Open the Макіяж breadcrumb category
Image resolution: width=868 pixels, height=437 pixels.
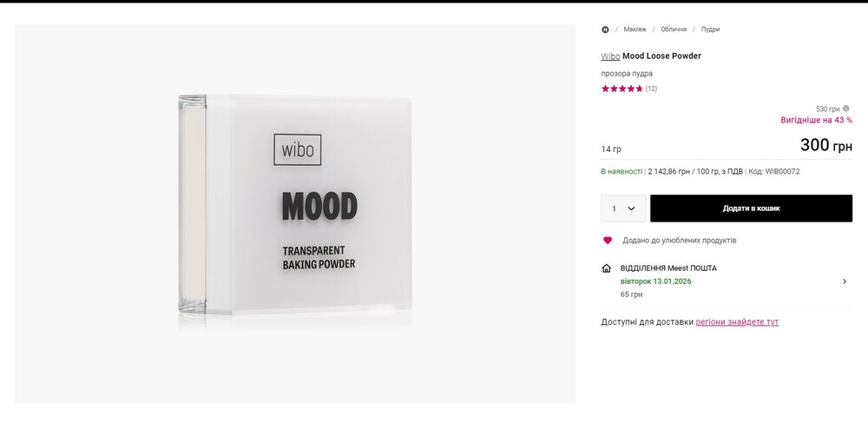[635, 30]
